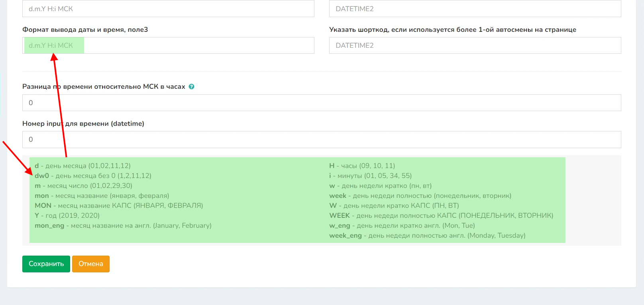The height and width of the screenshot is (305, 644).
Task: Click the dw0 day-without-zero legend entry
Action: [x=93, y=176]
